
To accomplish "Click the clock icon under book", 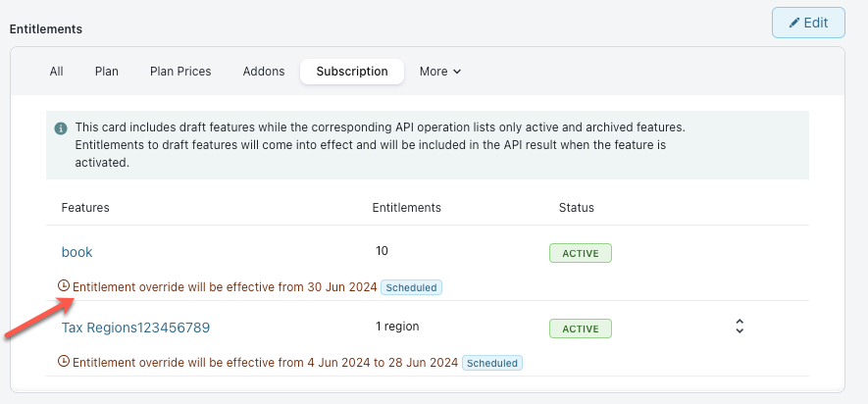I will pos(65,286).
